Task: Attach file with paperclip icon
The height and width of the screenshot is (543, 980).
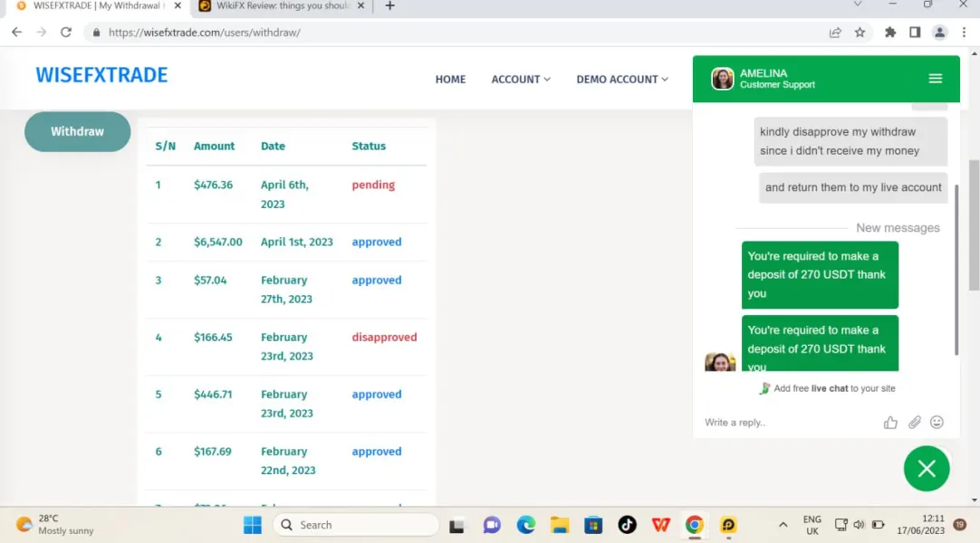Action: tap(915, 423)
